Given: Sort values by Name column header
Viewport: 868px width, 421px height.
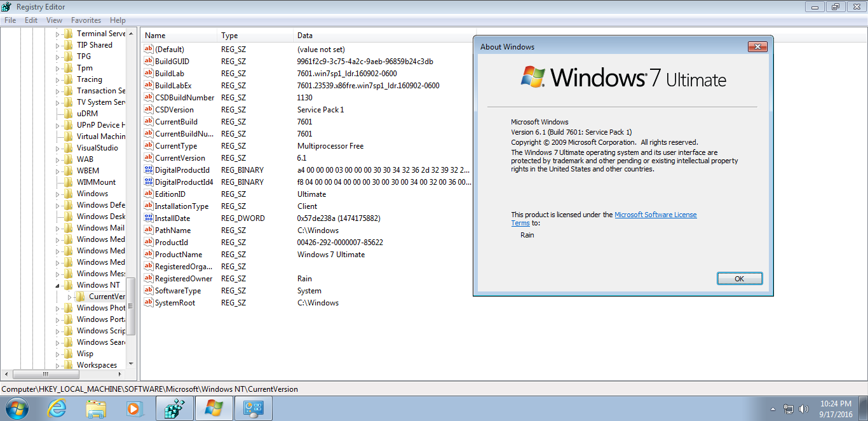Looking at the screenshot, I should click(x=179, y=36).
